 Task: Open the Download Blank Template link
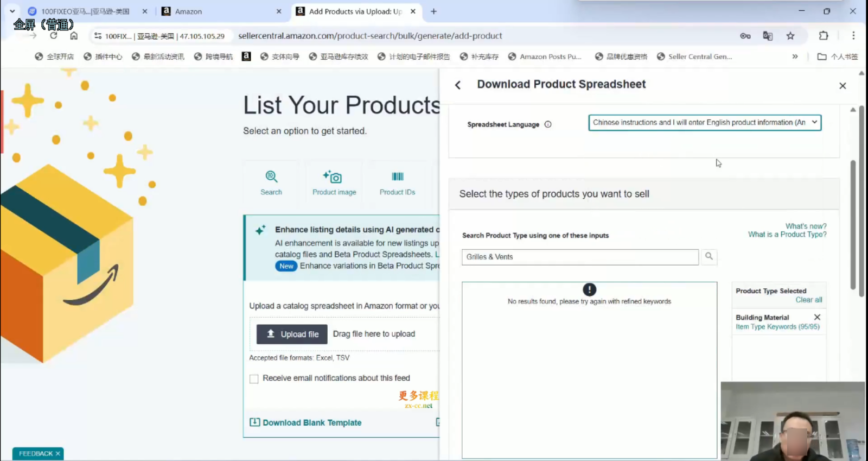[311, 422]
